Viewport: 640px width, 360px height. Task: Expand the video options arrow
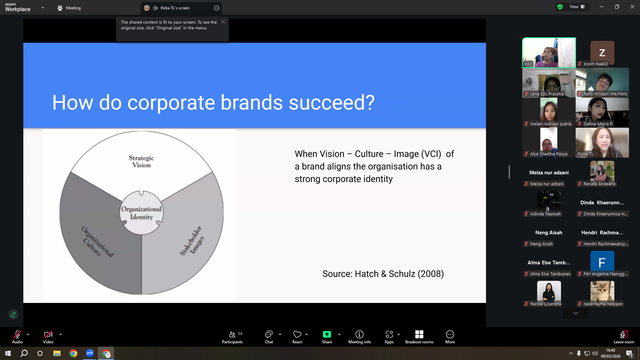60,334
